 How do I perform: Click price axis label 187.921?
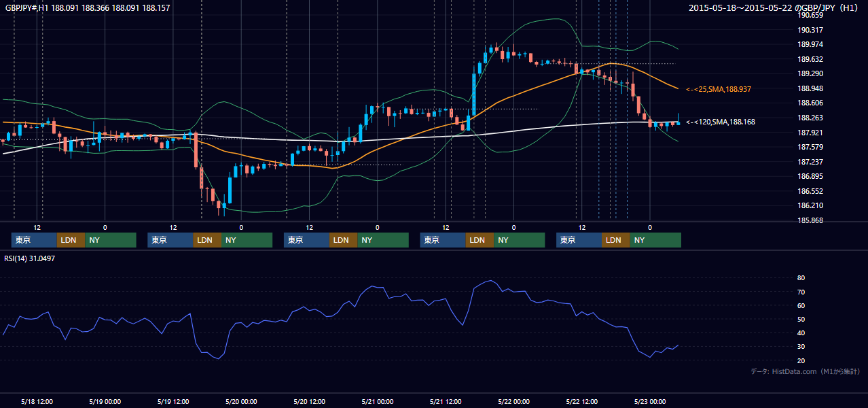point(810,133)
